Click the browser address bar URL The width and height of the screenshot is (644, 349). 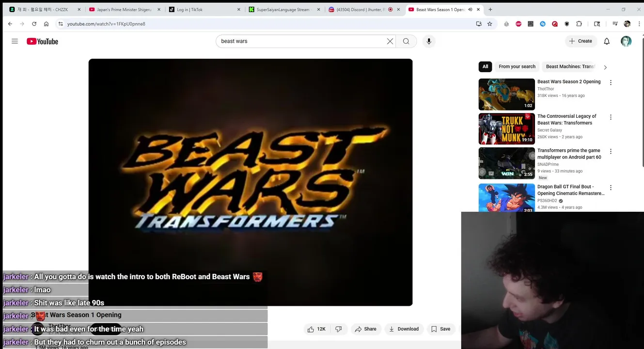pyautogui.click(x=106, y=24)
